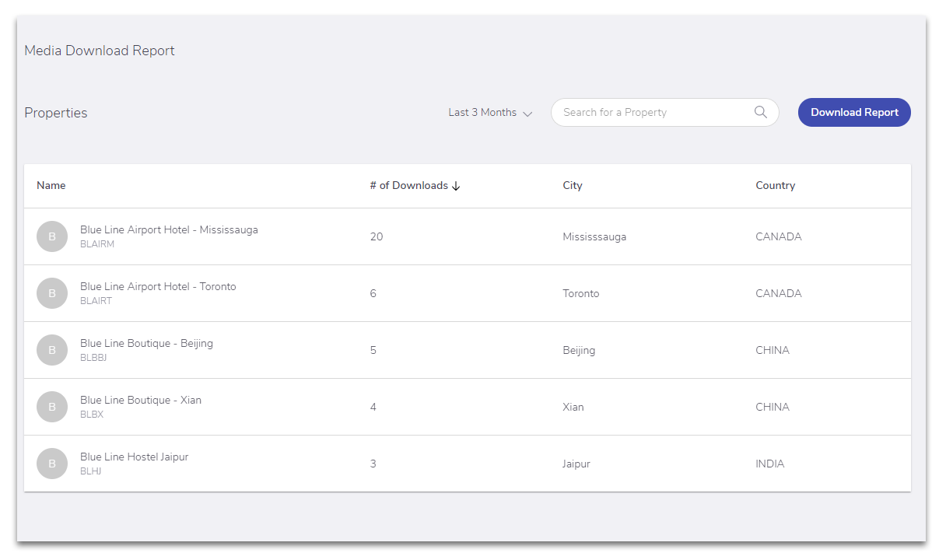
Task: Click the download count 5
Action: pos(373,350)
